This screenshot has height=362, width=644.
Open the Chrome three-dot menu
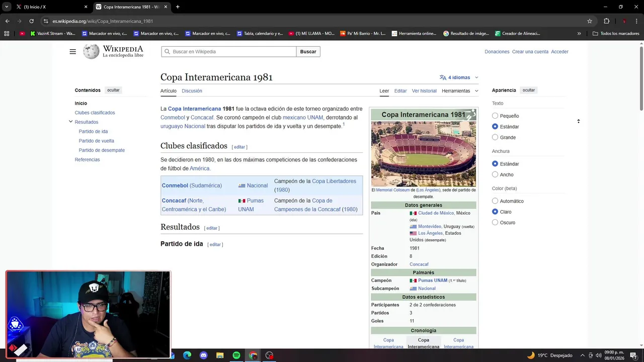pos(636,21)
